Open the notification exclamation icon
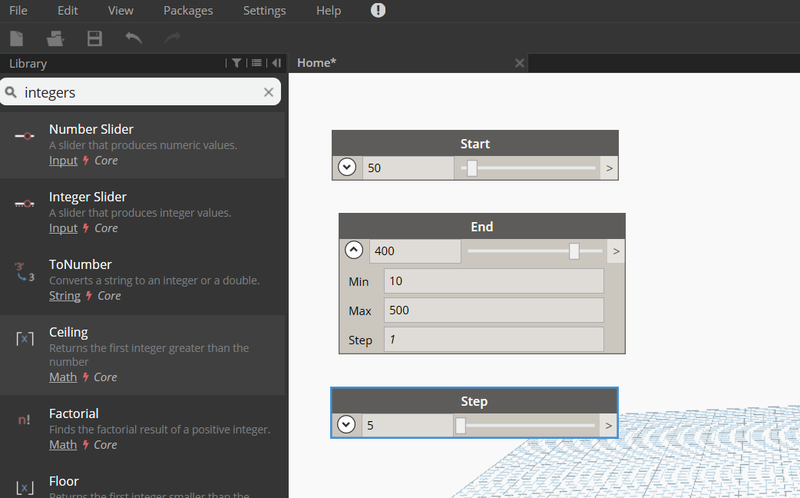 coord(378,10)
